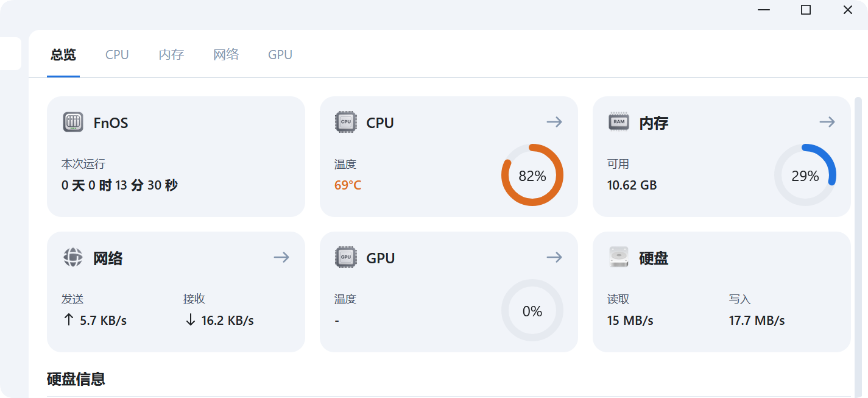Image resolution: width=868 pixels, height=398 pixels.
Task: Click the GPU 0% usage ring
Action: [532, 311]
